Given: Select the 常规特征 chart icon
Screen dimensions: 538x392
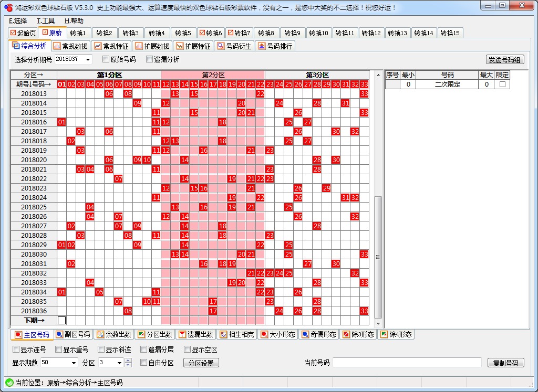Looking at the screenshot, I should pyautogui.click(x=98, y=46).
